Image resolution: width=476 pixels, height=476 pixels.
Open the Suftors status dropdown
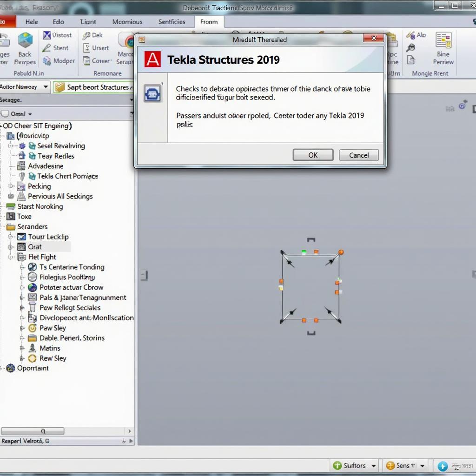374,466
